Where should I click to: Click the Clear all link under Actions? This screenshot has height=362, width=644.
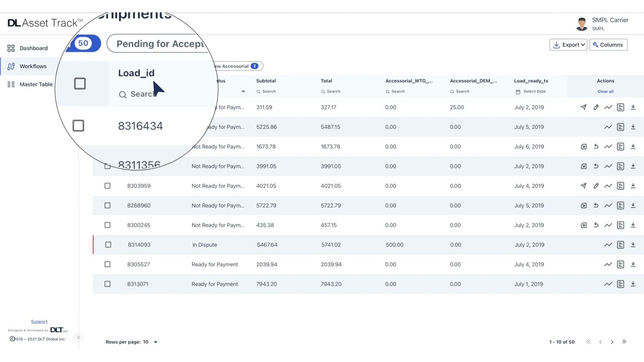point(605,92)
